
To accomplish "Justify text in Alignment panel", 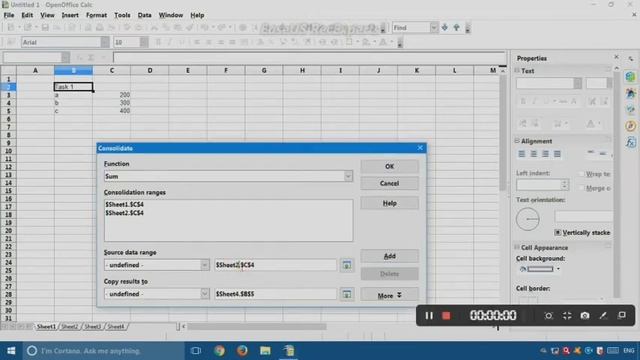I will coord(557,154).
